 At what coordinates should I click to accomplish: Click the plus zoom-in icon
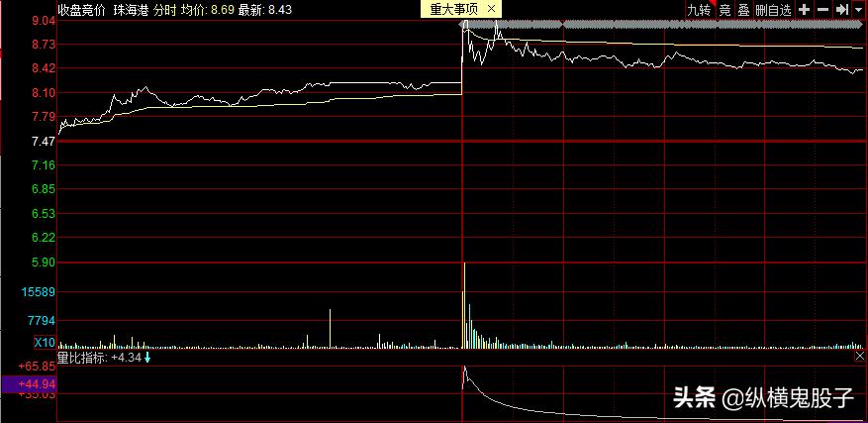click(x=805, y=10)
